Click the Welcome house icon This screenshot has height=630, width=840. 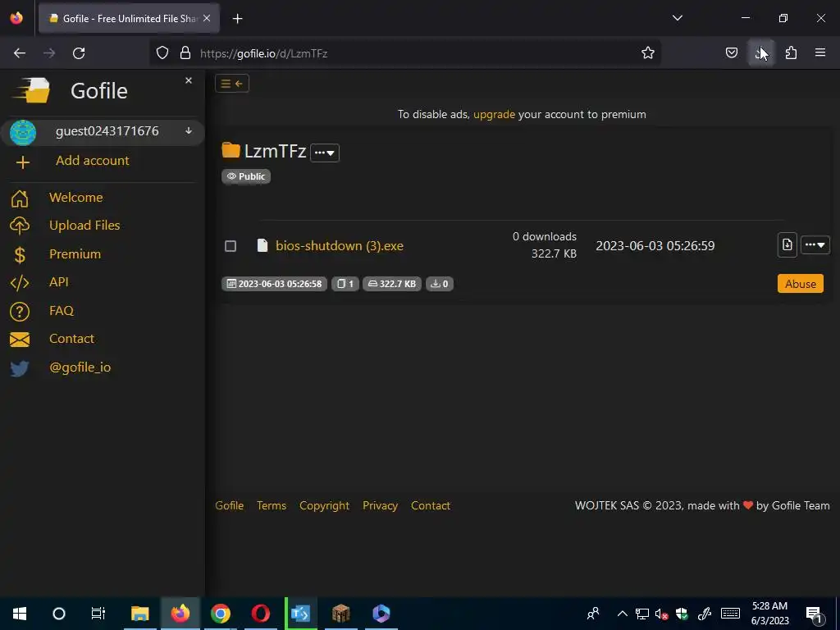pos(20,199)
